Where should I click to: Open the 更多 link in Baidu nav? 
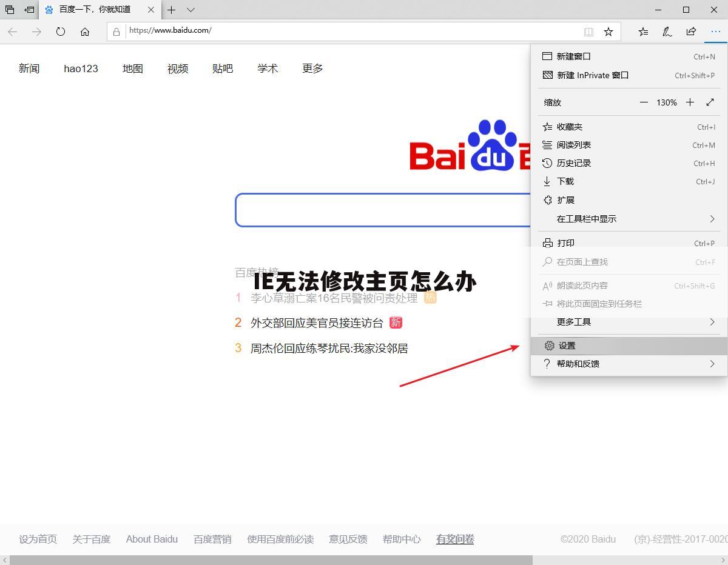coord(312,69)
